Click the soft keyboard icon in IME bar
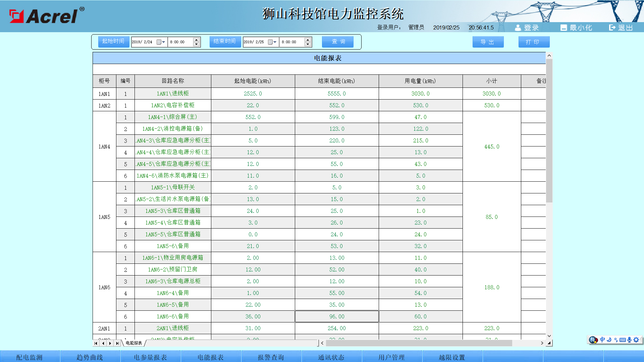The height and width of the screenshot is (362, 644). tap(623, 340)
